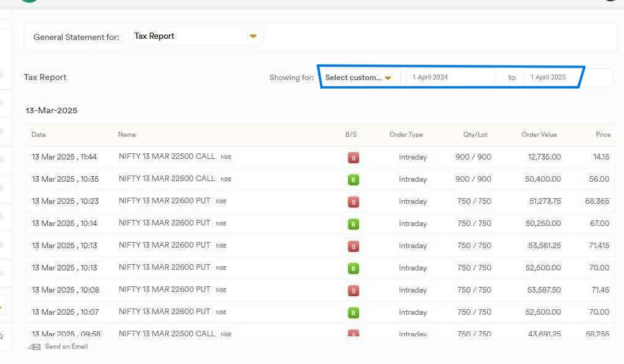The height and width of the screenshot is (364, 624).
Task: Click the green Buy badge on the 10:14 row
Action: (353, 224)
